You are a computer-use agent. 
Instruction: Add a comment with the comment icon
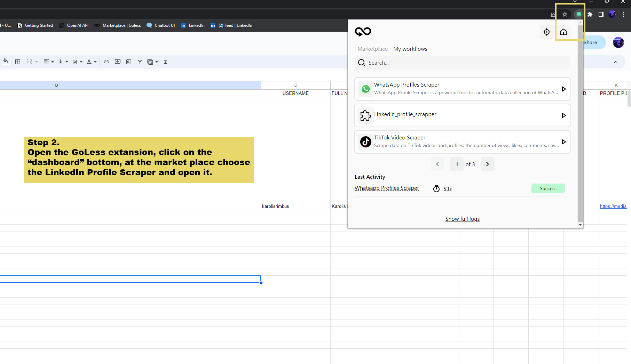coord(118,62)
